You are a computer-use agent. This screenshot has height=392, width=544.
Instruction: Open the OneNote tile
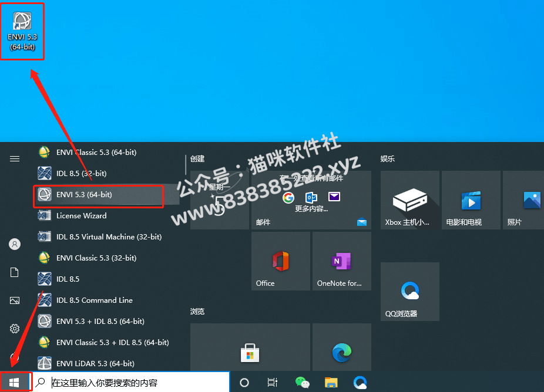click(x=342, y=261)
